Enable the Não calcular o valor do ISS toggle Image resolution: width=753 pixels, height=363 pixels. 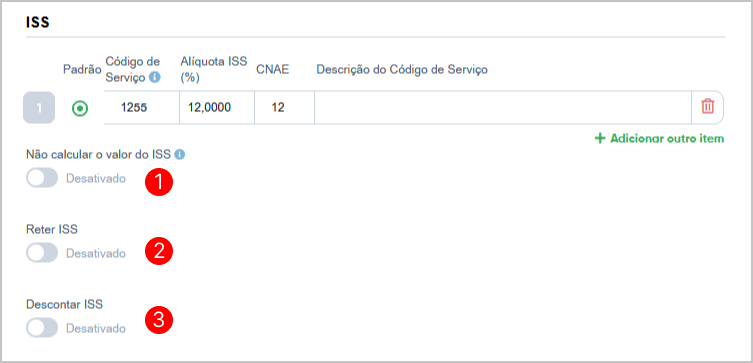click(x=42, y=178)
